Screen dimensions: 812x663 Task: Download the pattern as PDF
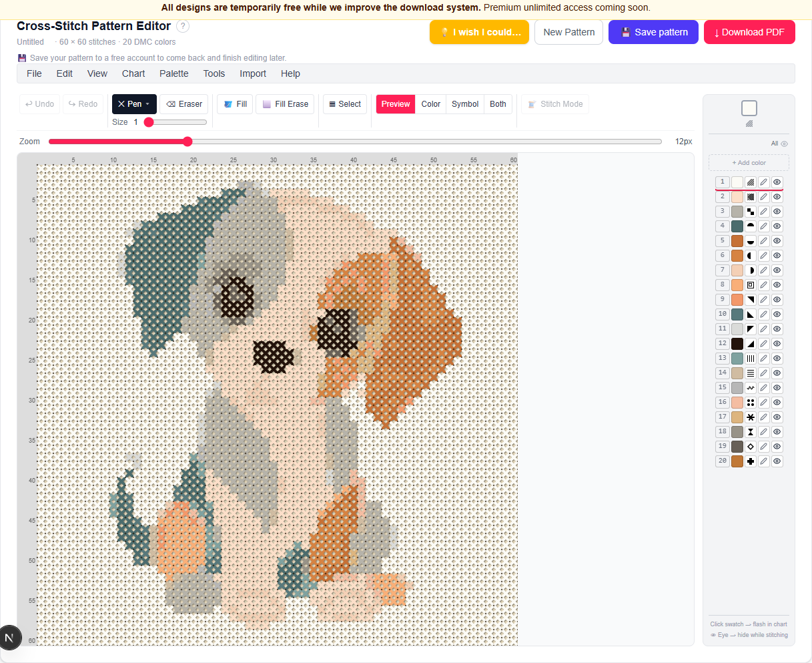click(749, 32)
